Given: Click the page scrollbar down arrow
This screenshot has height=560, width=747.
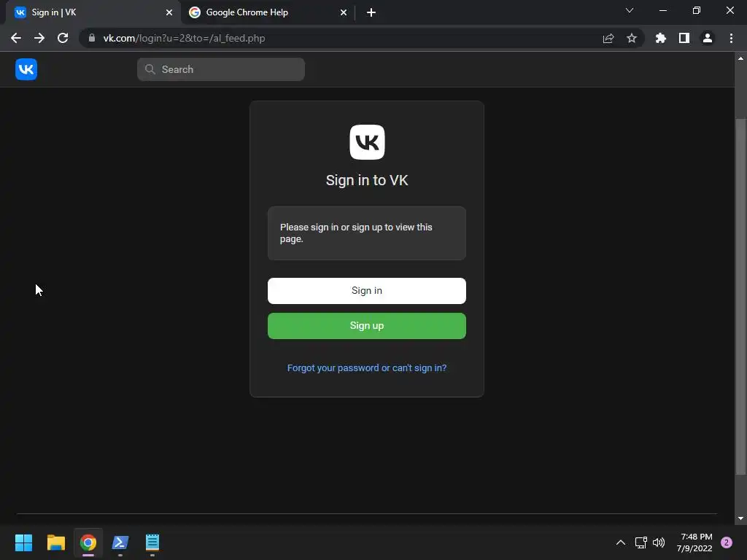Looking at the screenshot, I should pos(741,518).
